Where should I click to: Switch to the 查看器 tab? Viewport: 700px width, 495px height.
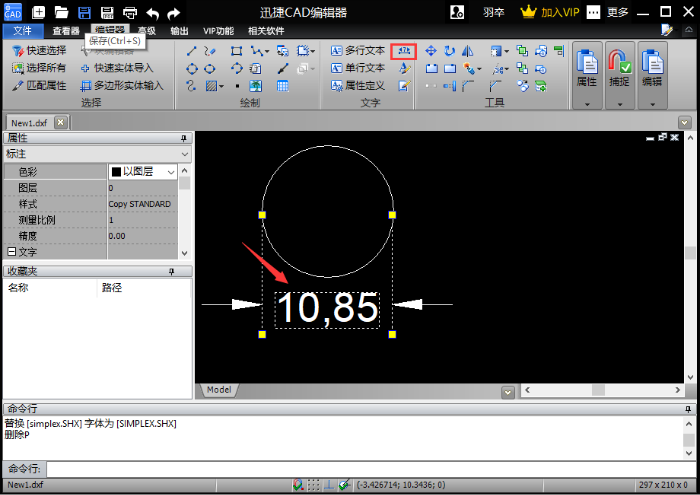[x=66, y=31]
